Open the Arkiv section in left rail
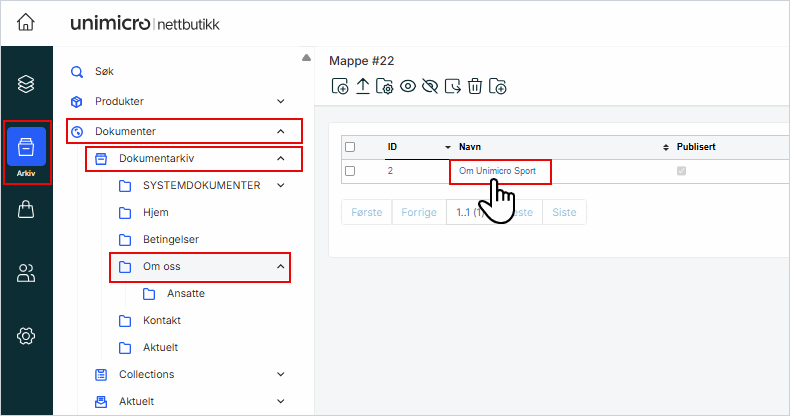This screenshot has height=416, width=790. [x=26, y=150]
